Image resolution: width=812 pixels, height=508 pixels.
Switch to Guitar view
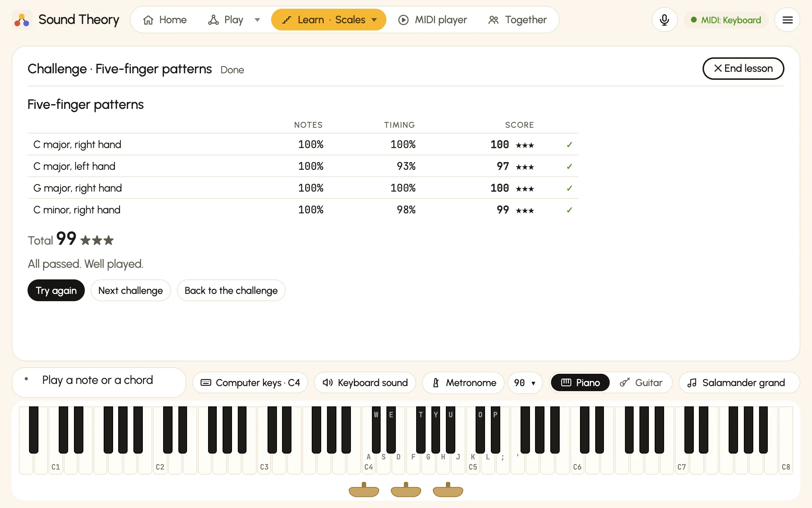coord(641,382)
